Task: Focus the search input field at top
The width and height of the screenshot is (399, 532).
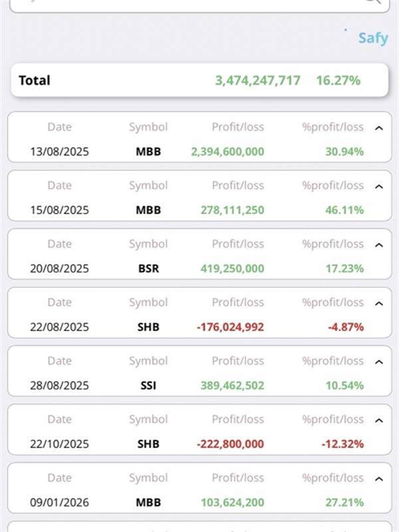Action: coord(186,3)
